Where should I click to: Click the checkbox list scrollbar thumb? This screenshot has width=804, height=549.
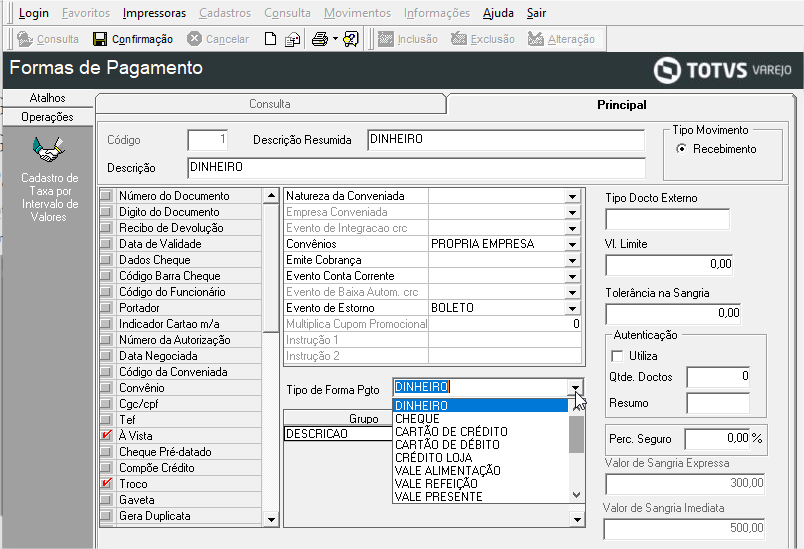271,268
